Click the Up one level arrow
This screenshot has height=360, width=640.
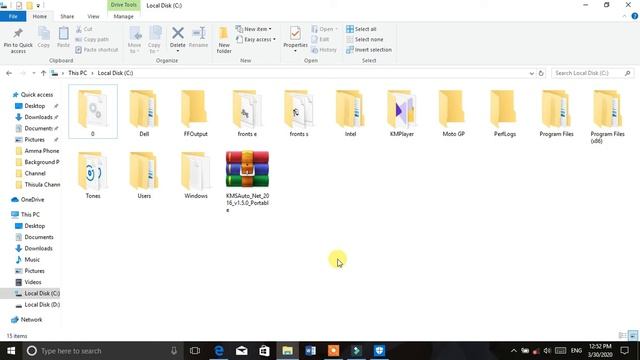pos(43,73)
